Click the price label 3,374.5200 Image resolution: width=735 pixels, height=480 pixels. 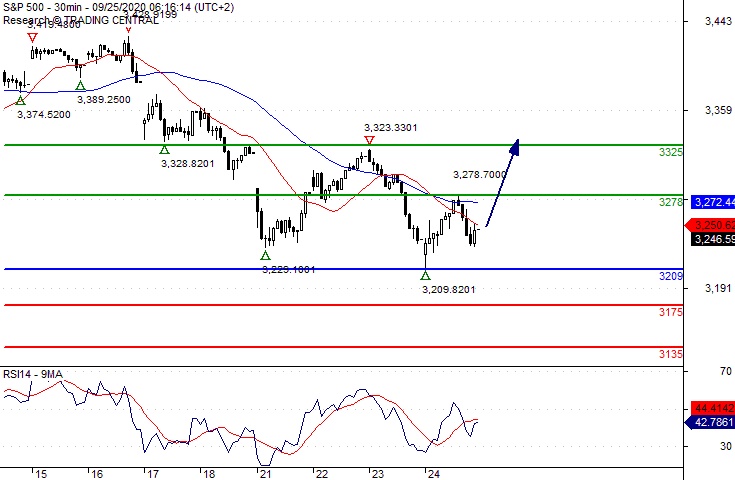(x=44, y=114)
